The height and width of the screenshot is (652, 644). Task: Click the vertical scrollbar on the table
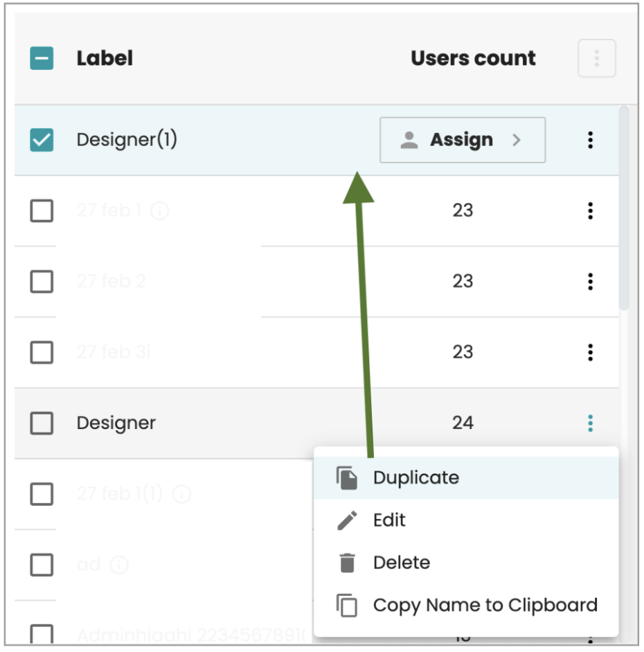pyautogui.click(x=624, y=208)
